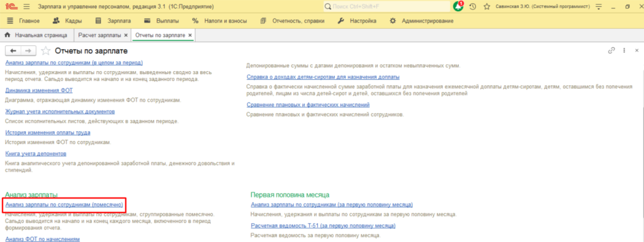Click the Анализ зарплаты section heading
Screen dimensions: 644x242
(31, 194)
